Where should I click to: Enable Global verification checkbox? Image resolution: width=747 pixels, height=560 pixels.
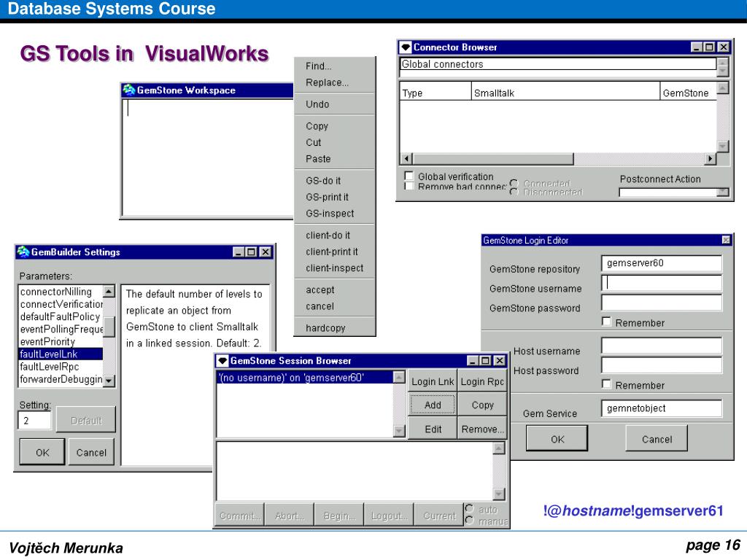(x=409, y=176)
